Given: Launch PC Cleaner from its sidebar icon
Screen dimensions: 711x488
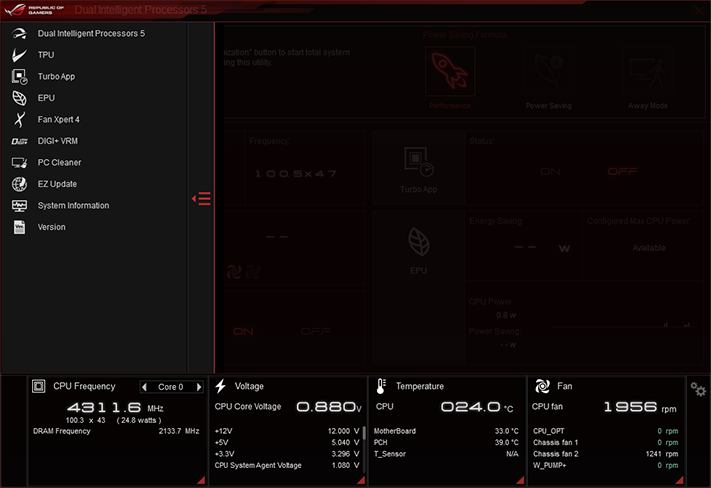Looking at the screenshot, I should point(19,163).
